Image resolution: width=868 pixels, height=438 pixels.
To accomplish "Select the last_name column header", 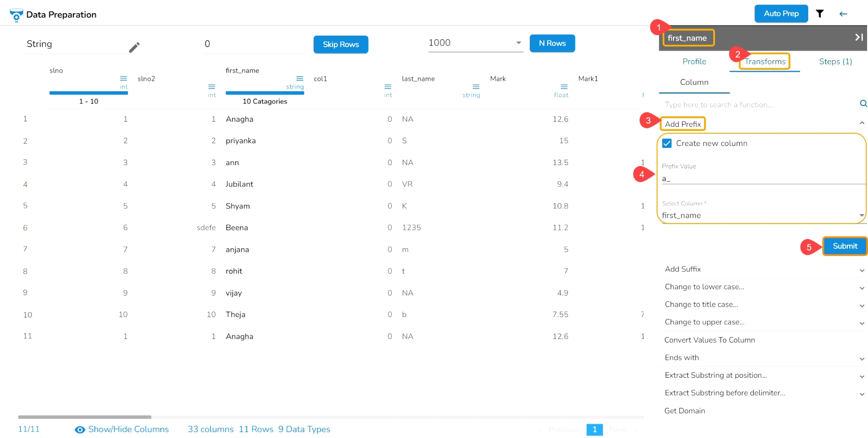I will [x=418, y=79].
